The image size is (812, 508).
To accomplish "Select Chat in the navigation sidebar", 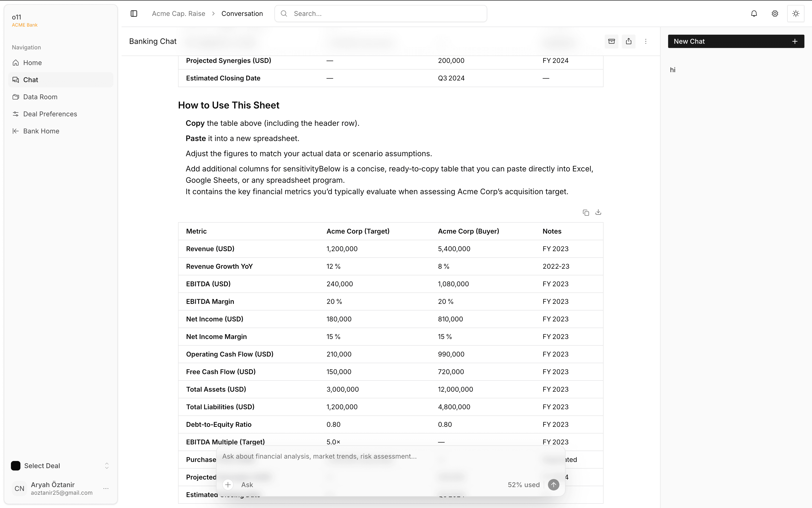I will pyautogui.click(x=31, y=80).
